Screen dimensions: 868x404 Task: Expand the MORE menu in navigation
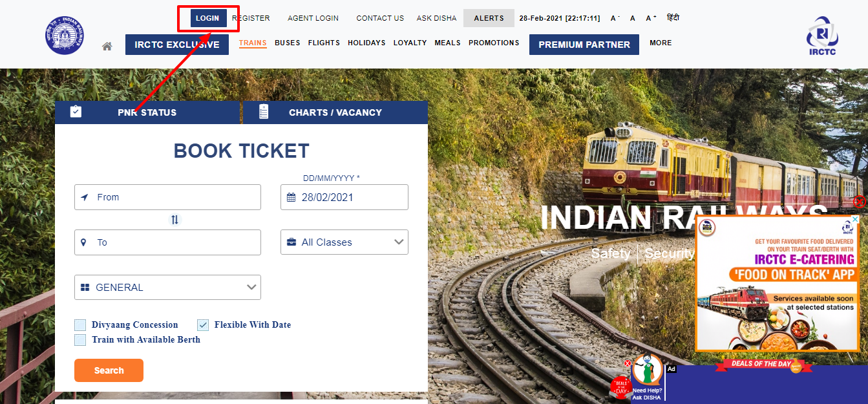pyautogui.click(x=661, y=43)
